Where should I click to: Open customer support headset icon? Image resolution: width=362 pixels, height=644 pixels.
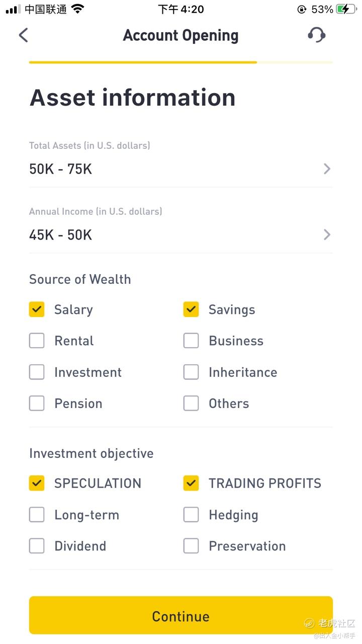(x=316, y=35)
